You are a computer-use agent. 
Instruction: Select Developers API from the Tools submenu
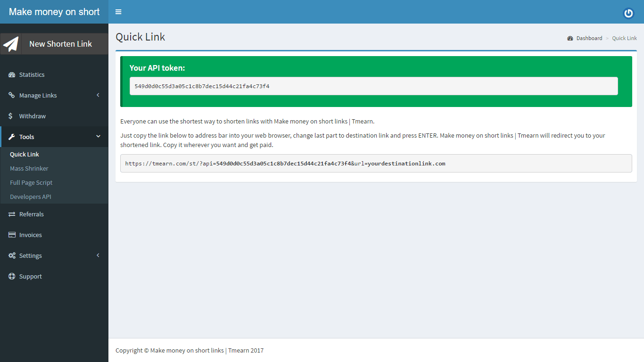click(x=30, y=197)
